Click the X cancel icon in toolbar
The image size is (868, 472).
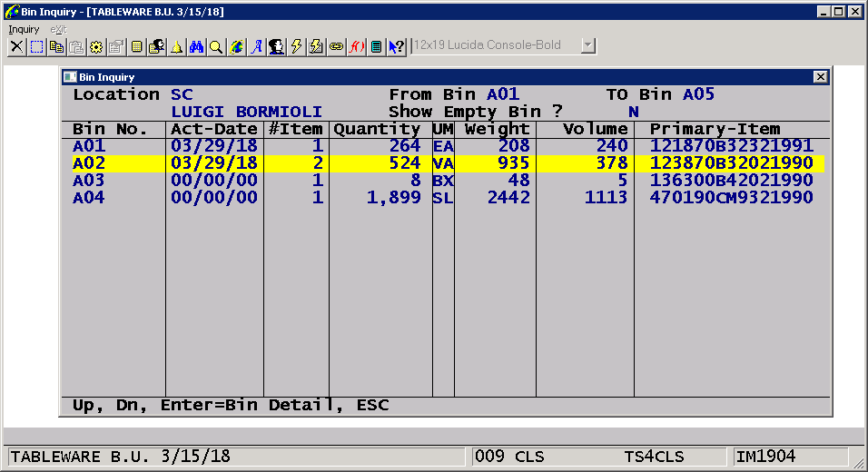pos(16,46)
